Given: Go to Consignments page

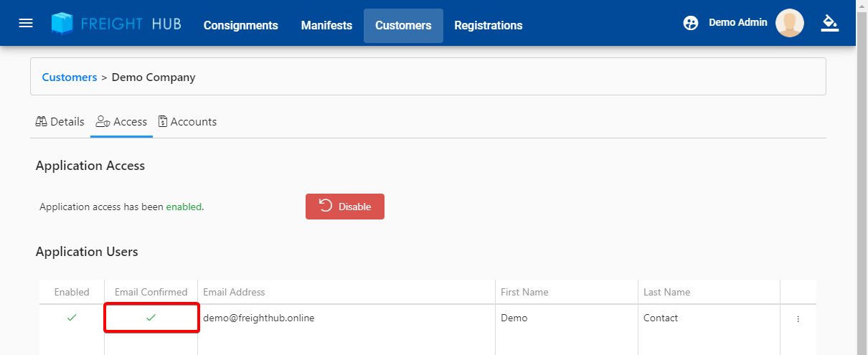Looking at the screenshot, I should tap(240, 25).
